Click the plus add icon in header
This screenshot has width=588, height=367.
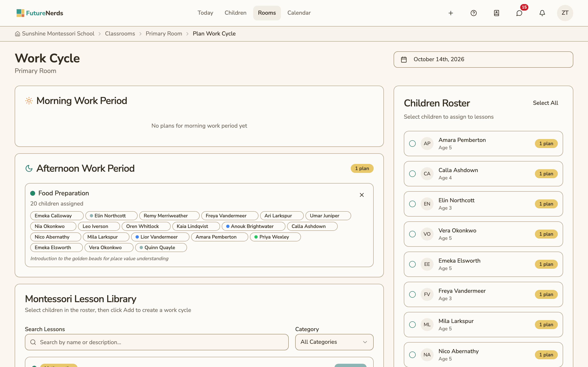(451, 13)
